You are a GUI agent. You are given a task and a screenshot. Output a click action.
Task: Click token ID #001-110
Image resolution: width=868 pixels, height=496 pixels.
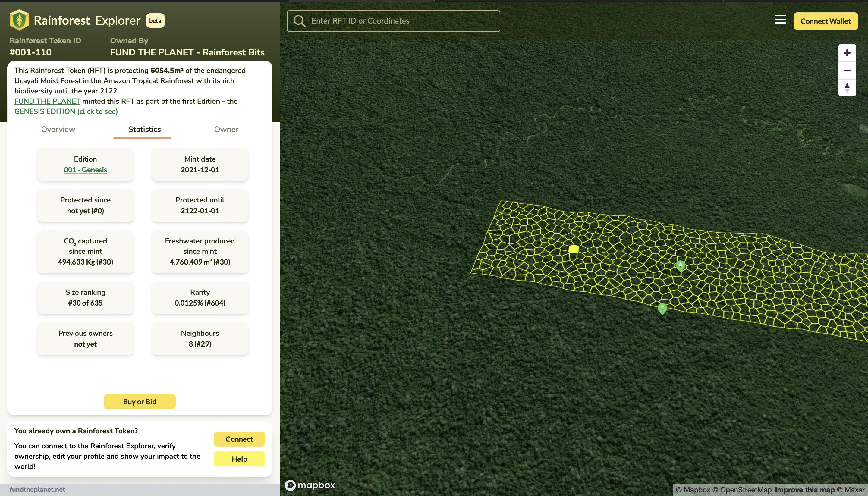pyautogui.click(x=30, y=52)
